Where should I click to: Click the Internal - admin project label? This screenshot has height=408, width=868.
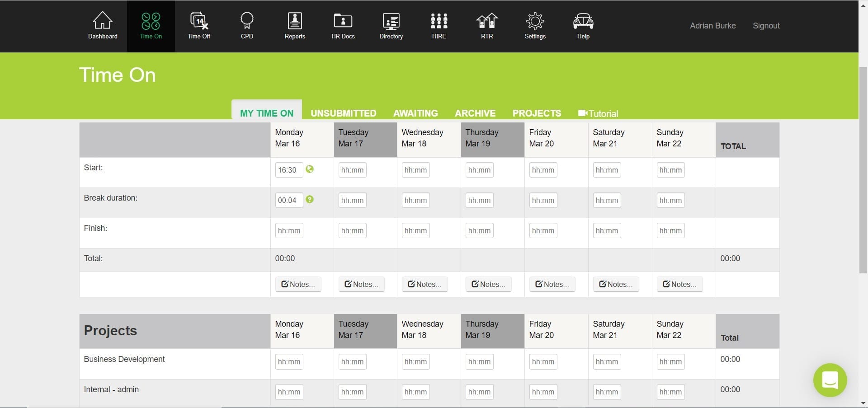coord(111,389)
